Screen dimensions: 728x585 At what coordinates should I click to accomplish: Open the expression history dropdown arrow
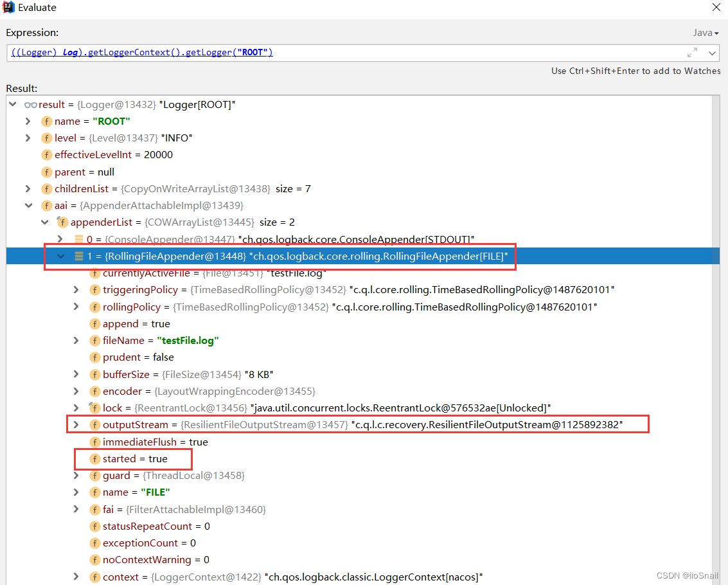click(x=712, y=53)
